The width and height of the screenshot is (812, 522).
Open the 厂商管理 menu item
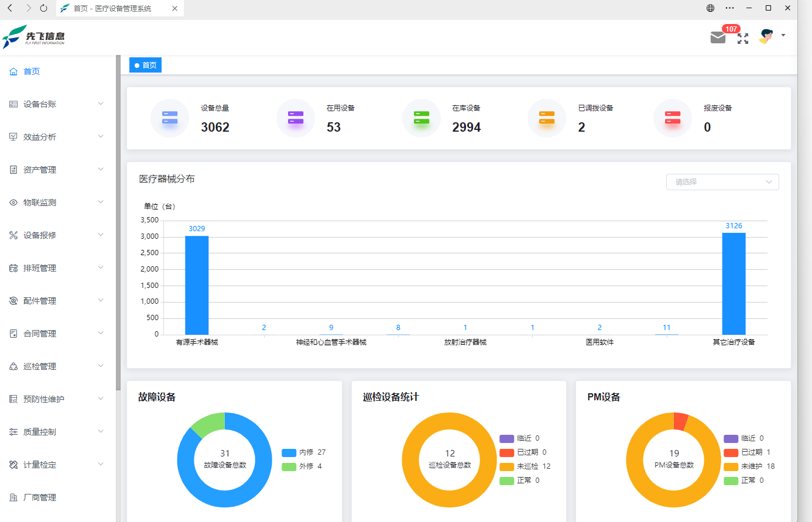tap(58, 497)
